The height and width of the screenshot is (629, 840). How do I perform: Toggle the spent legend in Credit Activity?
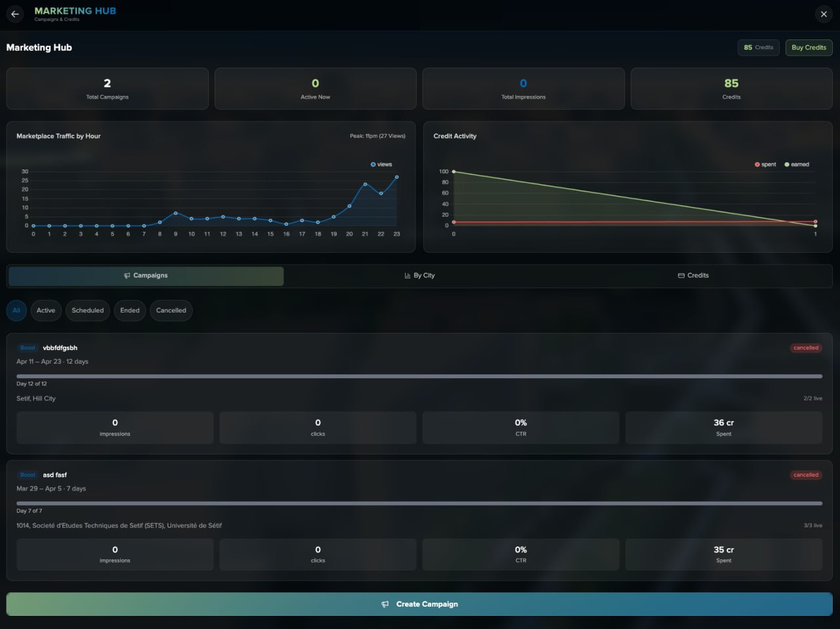click(765, 164)
